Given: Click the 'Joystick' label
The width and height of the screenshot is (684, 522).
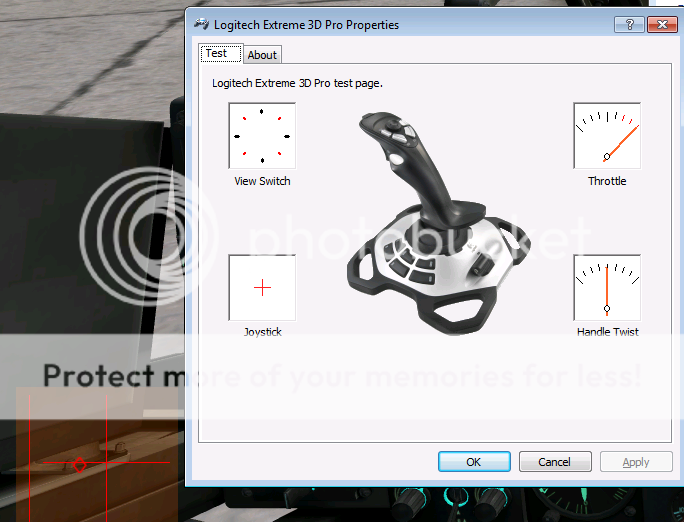Looking at the screenshot, I should click(263, 332).
